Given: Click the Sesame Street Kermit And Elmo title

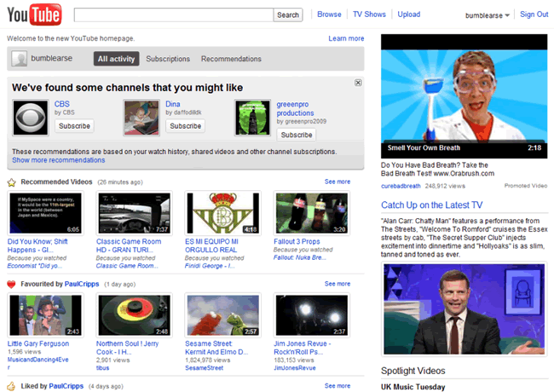Looking at the screenshot, I should pyautogui.click(x=216, y=348).
